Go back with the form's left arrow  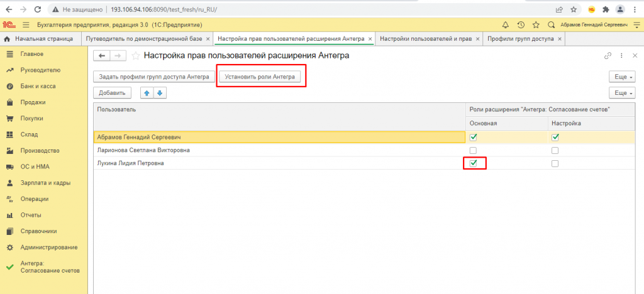point(101,56)
